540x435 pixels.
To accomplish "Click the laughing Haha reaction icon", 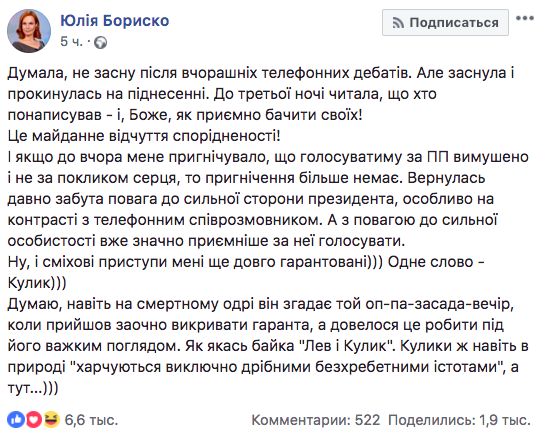I will [x=51, y=420].
